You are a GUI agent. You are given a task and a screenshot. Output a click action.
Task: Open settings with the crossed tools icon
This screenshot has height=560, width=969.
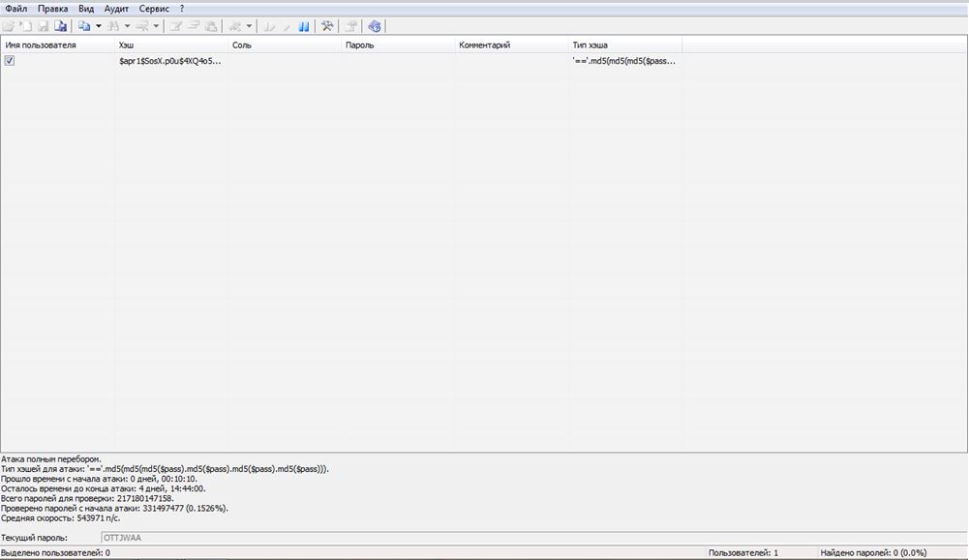[327, 26]
